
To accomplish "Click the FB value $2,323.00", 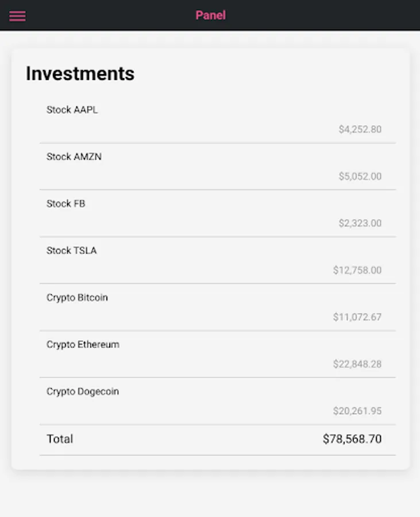I will click(360, 223).
